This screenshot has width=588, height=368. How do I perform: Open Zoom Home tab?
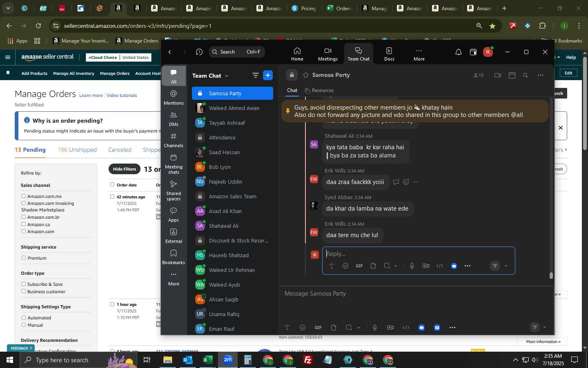coord(297,54)
